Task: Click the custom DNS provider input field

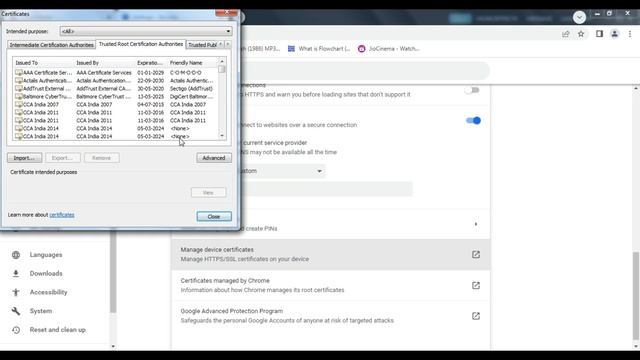Action: [327, 189]
